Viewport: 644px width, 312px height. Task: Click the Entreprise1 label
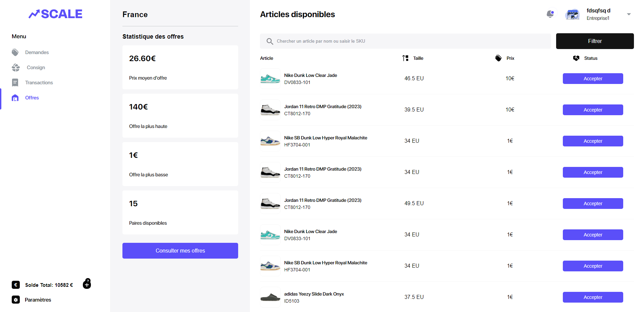tap(598, 18)
